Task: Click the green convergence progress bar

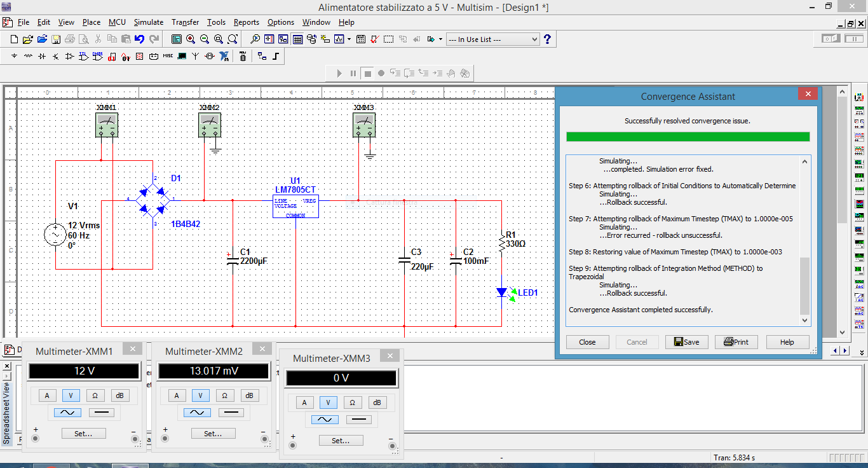Action: [x=688, y=137]
